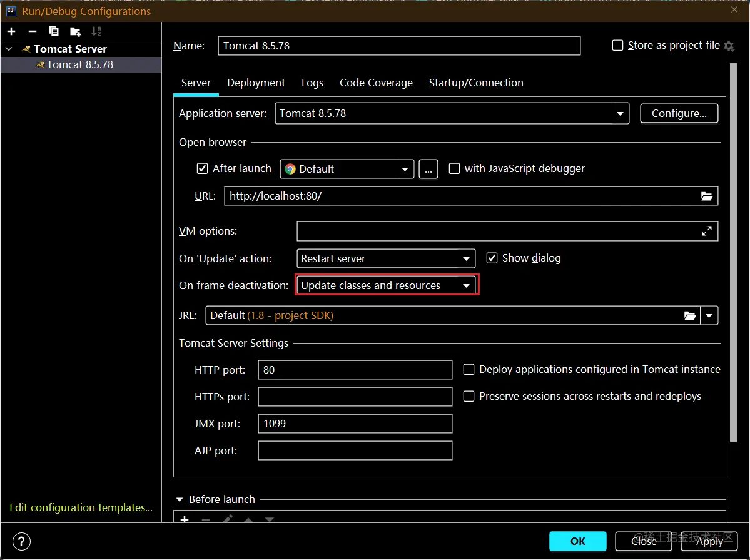Collapse the Before launch section
This screenshot has height=560, width=750.
[180, 500]
